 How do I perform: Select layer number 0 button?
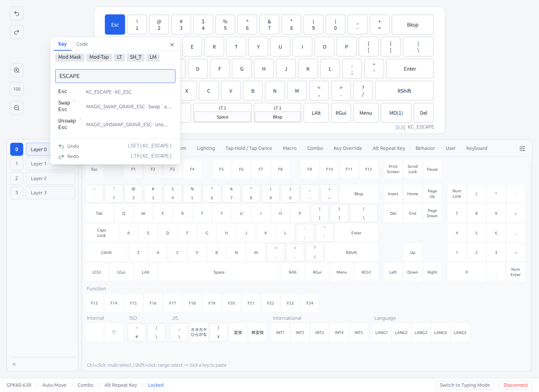17,149
